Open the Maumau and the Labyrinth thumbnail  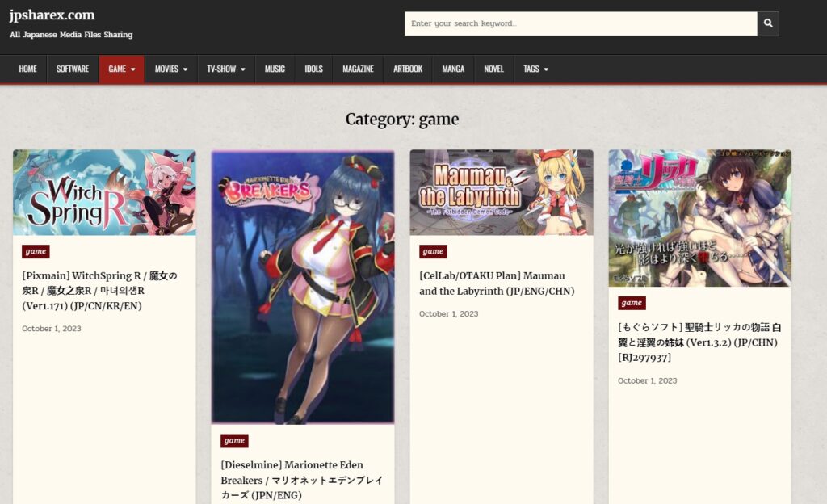coord(502,192)
